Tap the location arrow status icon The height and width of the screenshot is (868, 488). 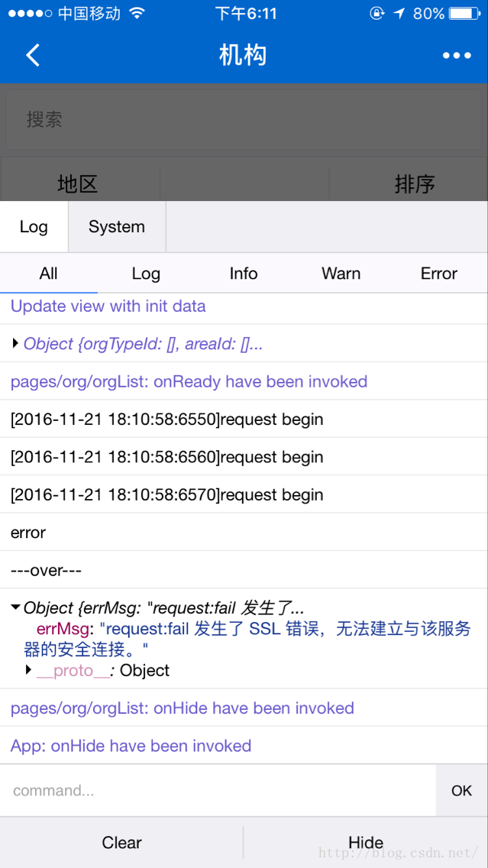(399, 14)
